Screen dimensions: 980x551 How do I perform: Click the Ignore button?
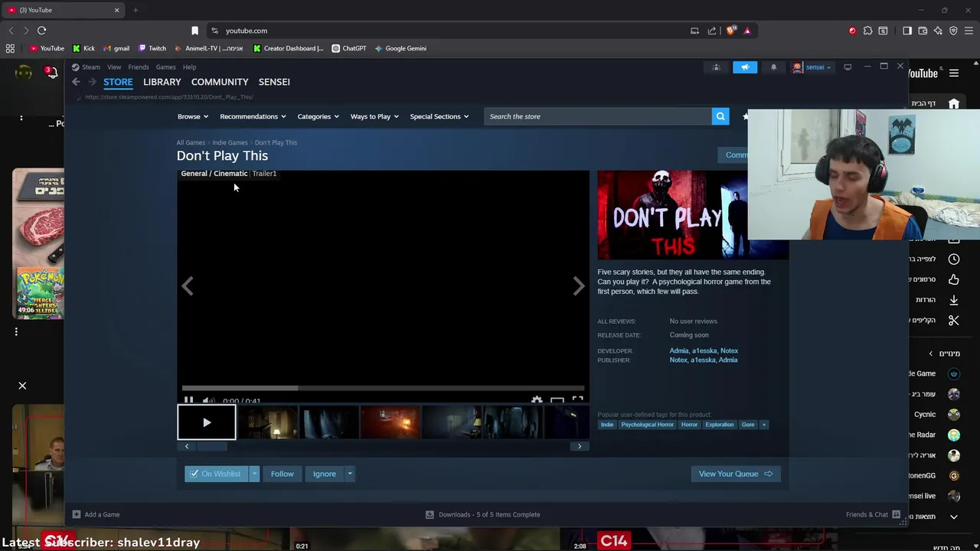coord(324,474)
